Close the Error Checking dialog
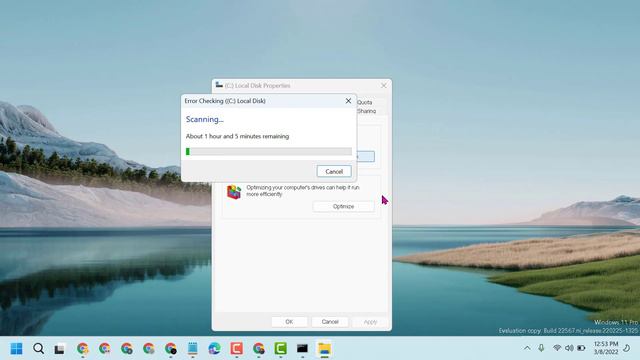Screen dimensions: 640x360 pos(348,101)
